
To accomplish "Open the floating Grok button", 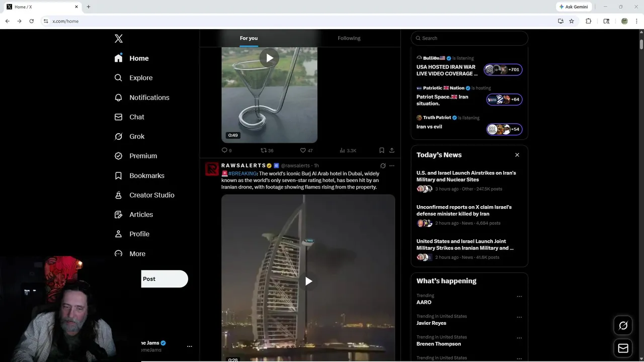I will (x=623, y=326).
